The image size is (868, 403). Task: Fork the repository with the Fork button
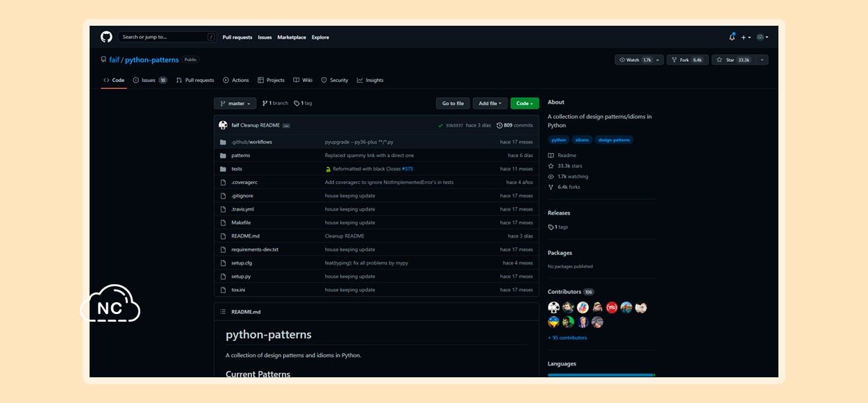(687, 60)
